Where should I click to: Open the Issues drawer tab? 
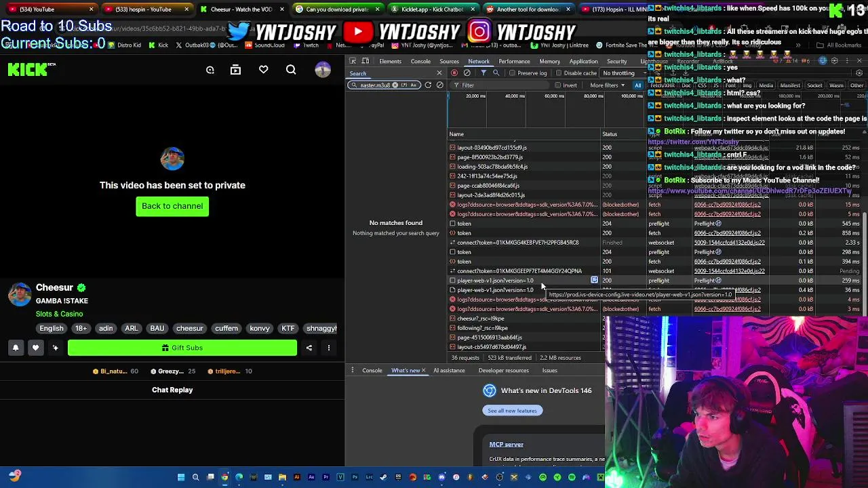pyautogui.click(x=549, y=371)
